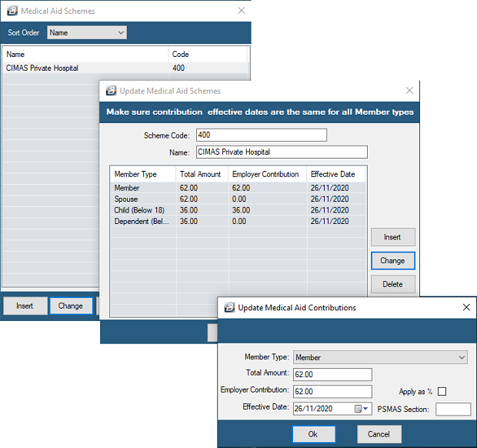477x448 pixels.
Task: Expand the Member Type dropdown
Action: pos(380,357)
